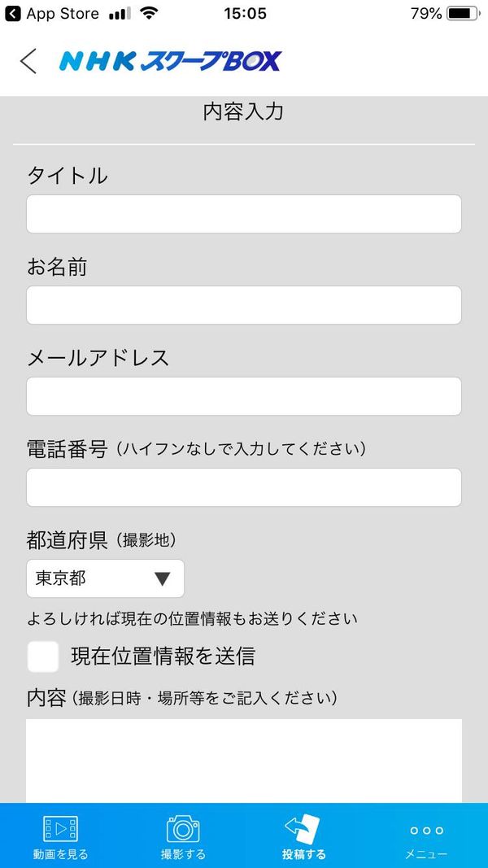
Task: Select the 電話番号 input field
Action: point(244,487)
